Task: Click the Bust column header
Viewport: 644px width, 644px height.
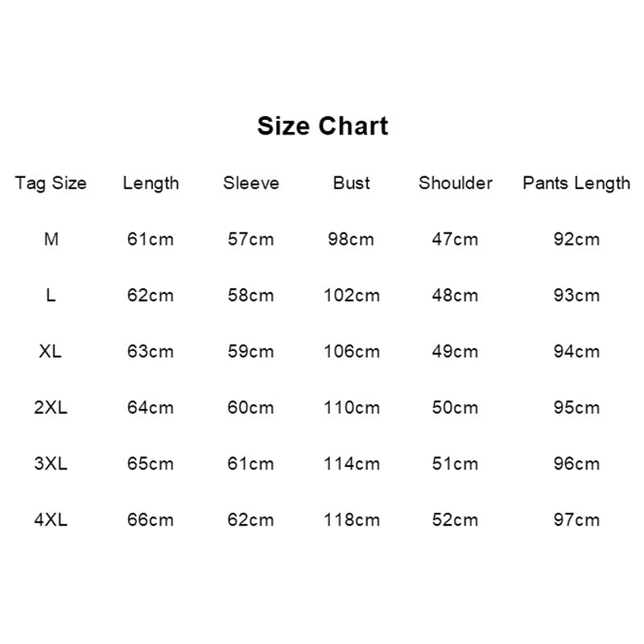Action: pyautogui.click(x=351, y=183)
